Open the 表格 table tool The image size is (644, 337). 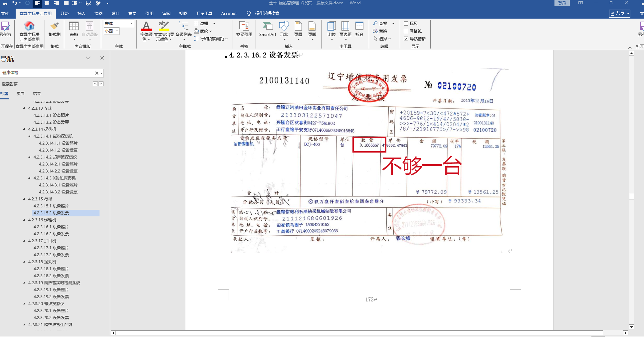pos(74,31)
